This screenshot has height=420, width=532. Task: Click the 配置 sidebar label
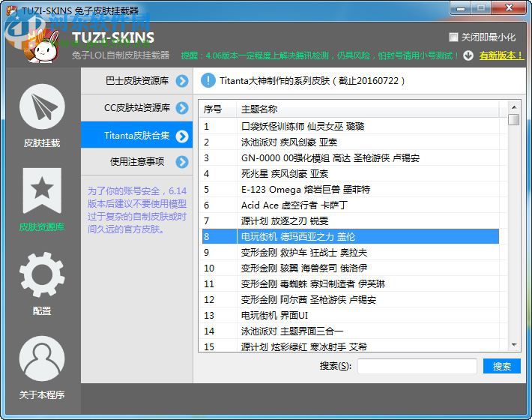42,310
